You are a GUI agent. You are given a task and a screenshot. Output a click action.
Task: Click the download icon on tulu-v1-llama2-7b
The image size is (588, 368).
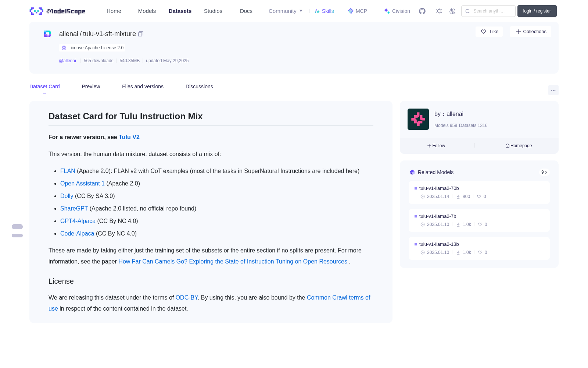(x=458, y=224)
